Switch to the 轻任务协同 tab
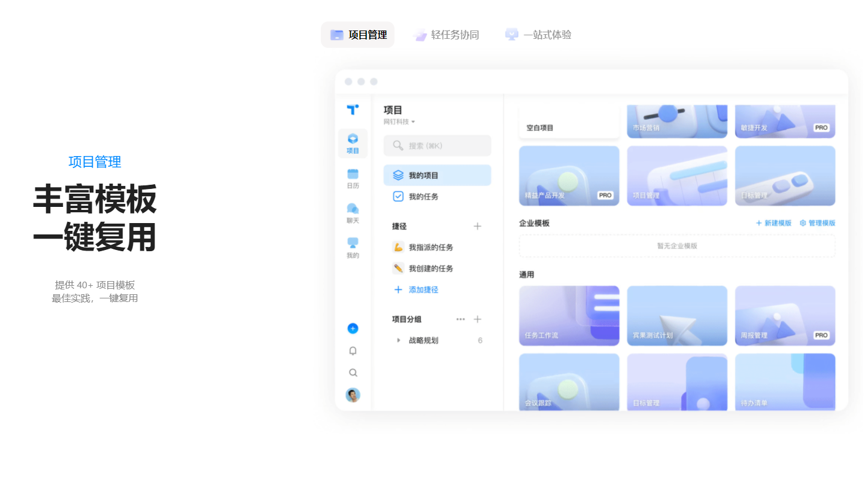The image size is (868, 482). click(447, 35)
